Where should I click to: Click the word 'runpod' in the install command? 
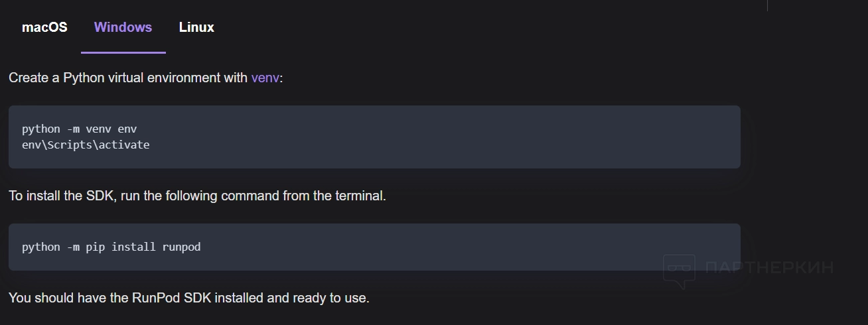tap(181, 247)
